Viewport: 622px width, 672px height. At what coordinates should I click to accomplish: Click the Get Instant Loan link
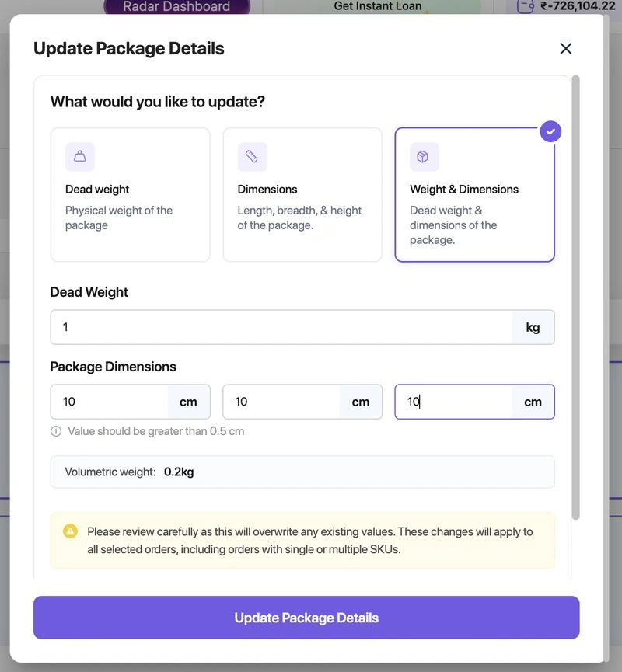tap(378, 6)
